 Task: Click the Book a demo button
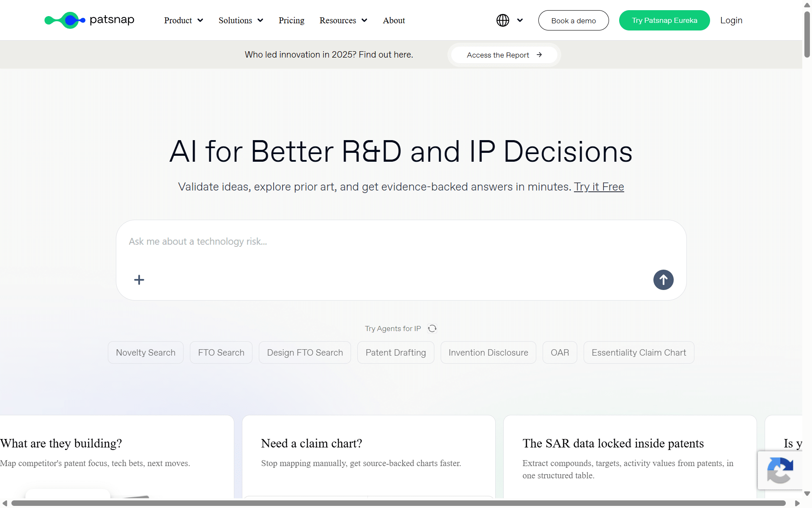(573, 20)
